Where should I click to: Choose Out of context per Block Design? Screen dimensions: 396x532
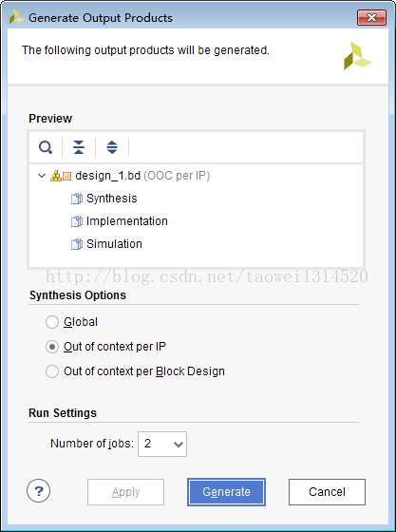[52, 371]
